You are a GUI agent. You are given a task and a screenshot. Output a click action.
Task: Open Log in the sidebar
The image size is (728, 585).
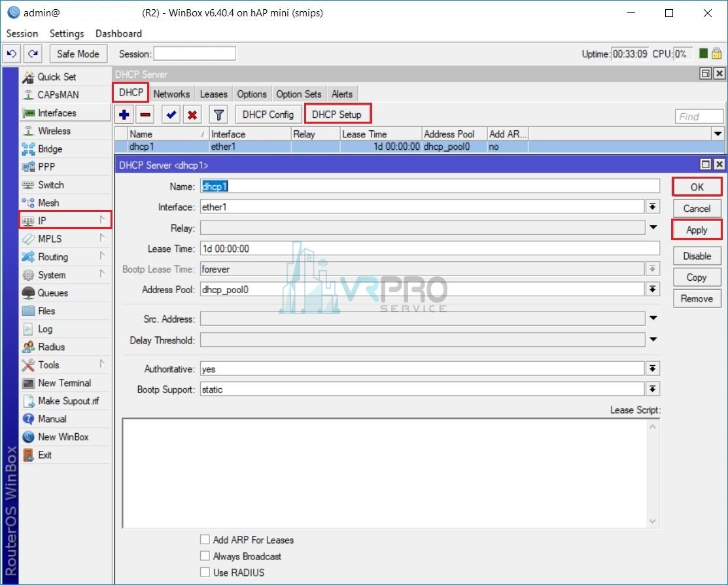[65, 329]
